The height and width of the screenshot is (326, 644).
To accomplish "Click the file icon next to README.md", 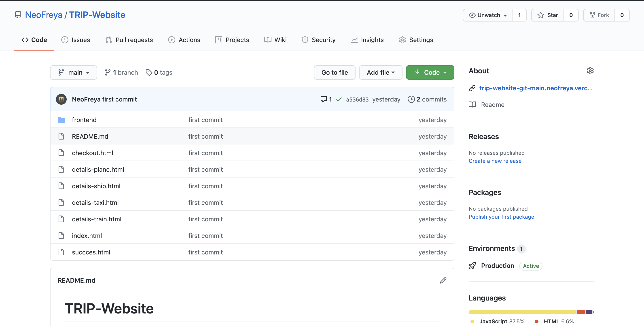I will (x=61, y=136).
